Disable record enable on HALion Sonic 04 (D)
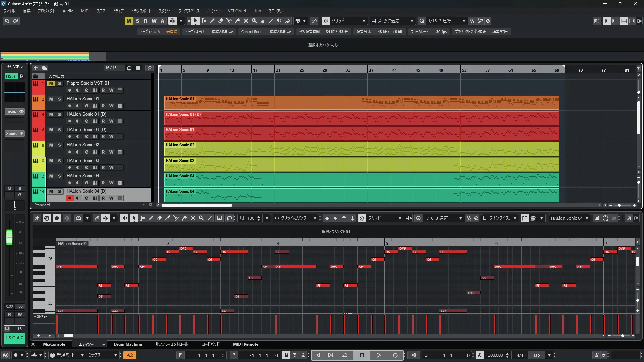The height and width of the screenshot is (362, 644). (x=69, y=198)
